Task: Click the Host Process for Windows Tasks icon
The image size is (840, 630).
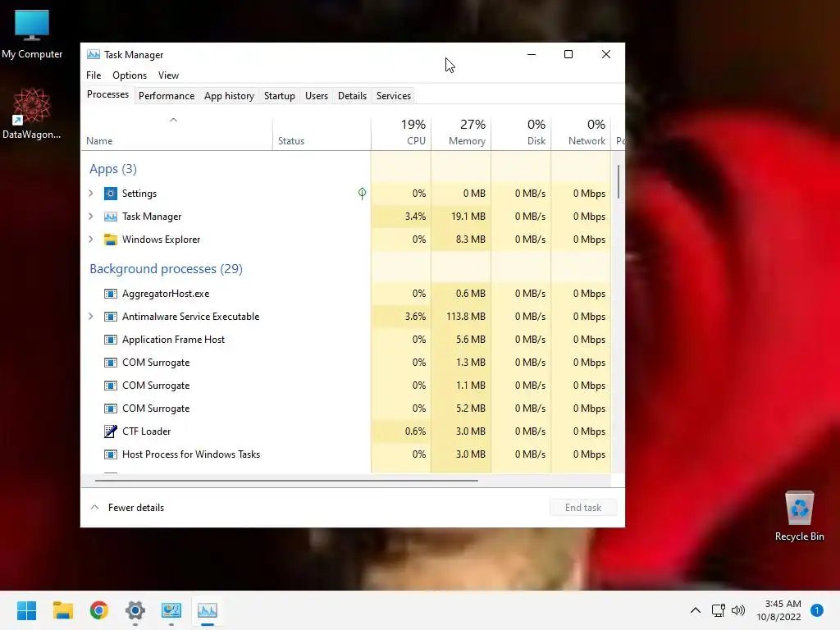Action: pyautogui.click(x=111, y=454)
